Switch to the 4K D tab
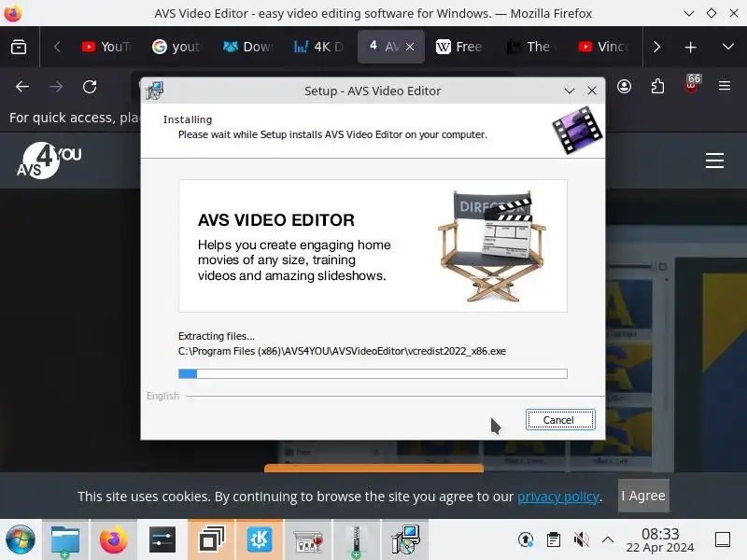The height and width of the screenshot is (560, 747). tap(318, 47)
